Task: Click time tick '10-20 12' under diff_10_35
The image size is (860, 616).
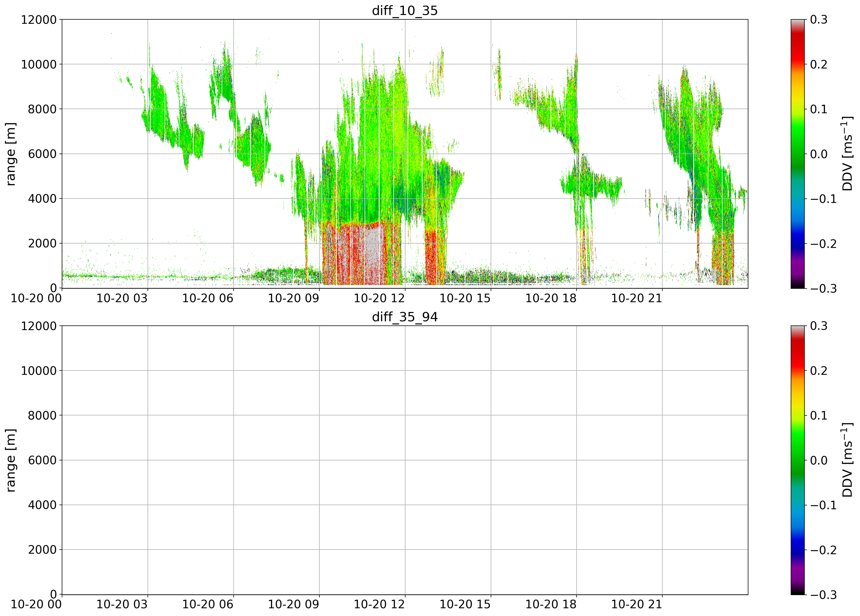Action: (379, 299)
